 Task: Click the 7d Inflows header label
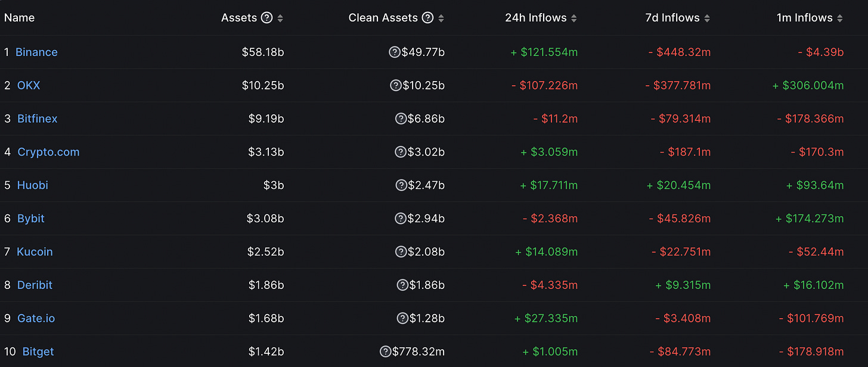(x=672, y=18)
